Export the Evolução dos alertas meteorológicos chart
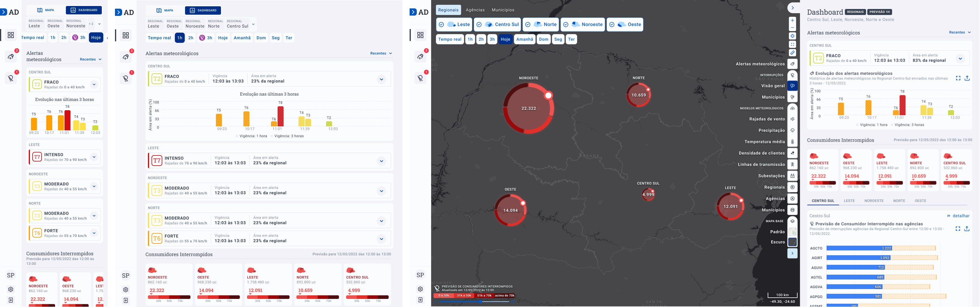 pos(967,78)
